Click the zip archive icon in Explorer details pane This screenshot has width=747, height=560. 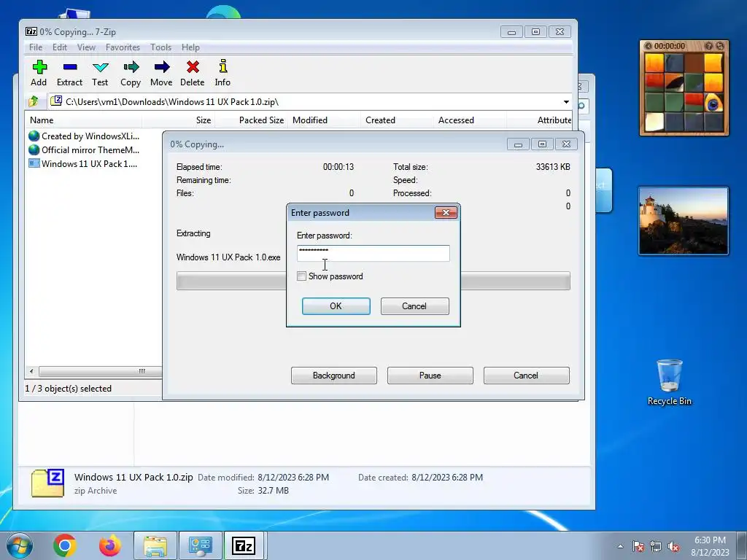coord(47,484)
